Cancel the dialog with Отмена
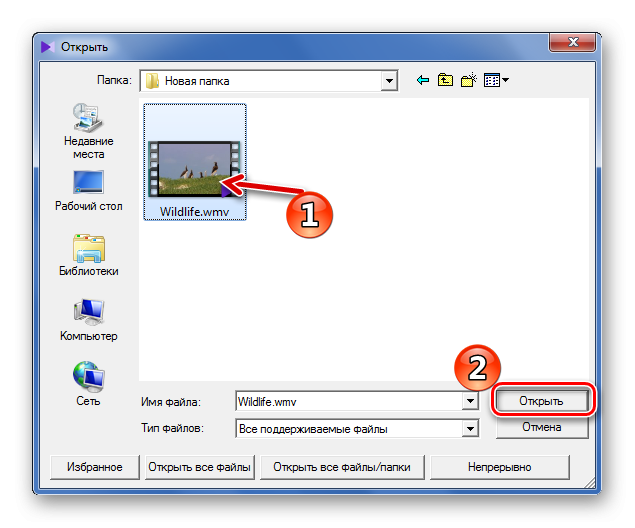This screenshot has width=635, height=528. pyautogui.click(x=541, y=427)
